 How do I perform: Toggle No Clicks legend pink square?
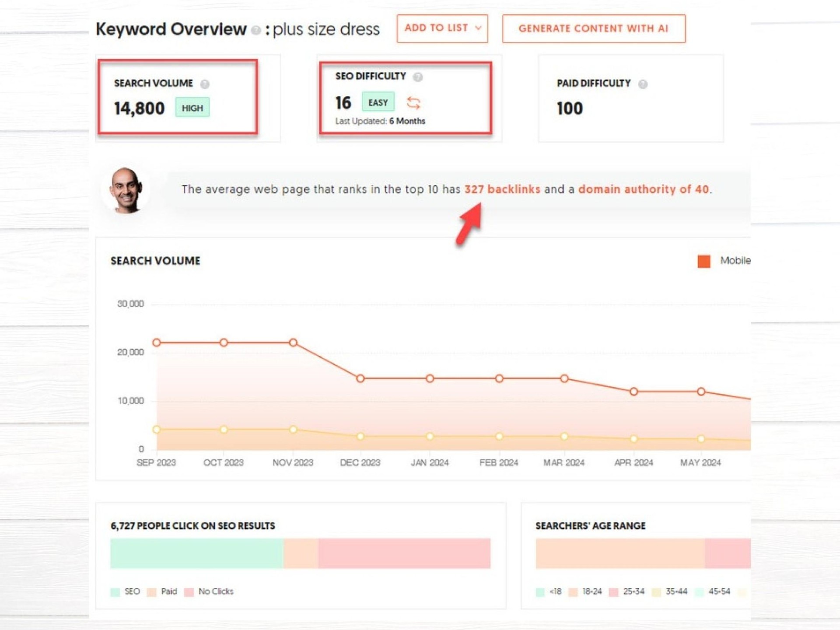[x=189, y=592]
